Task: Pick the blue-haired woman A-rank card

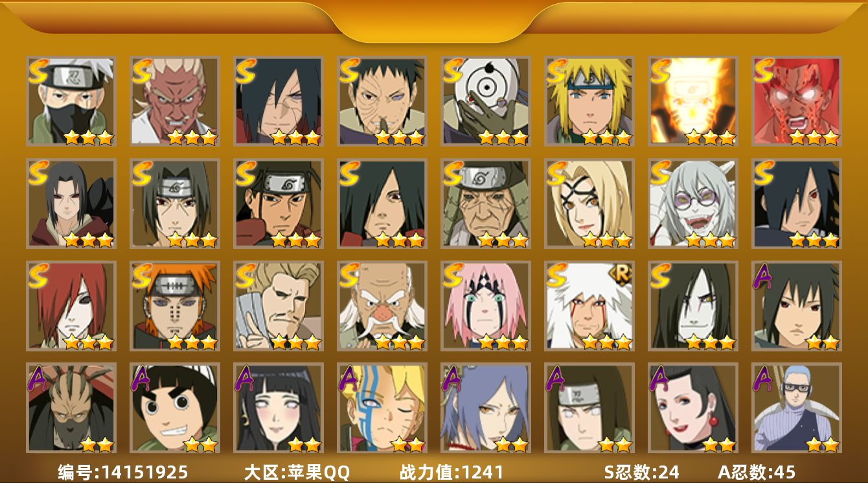Action: click(485, 408)
